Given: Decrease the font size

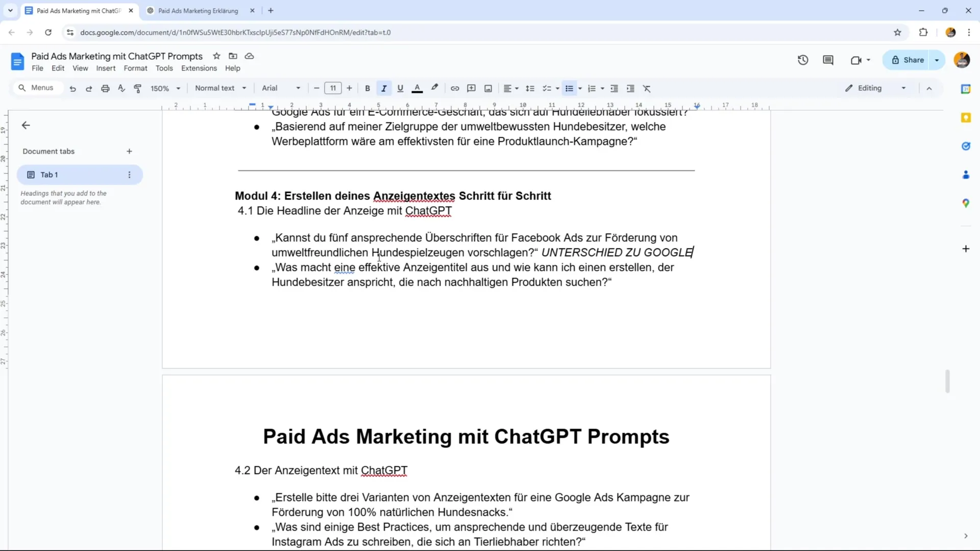Looking at the screenshot, I should 316,88.
